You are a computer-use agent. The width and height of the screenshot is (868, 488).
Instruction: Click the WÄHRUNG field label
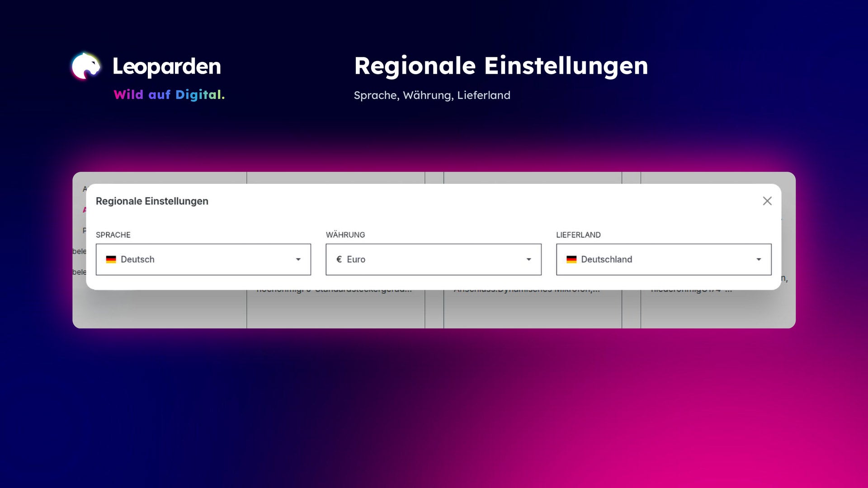pyautogui.click(x=345, y=235)
